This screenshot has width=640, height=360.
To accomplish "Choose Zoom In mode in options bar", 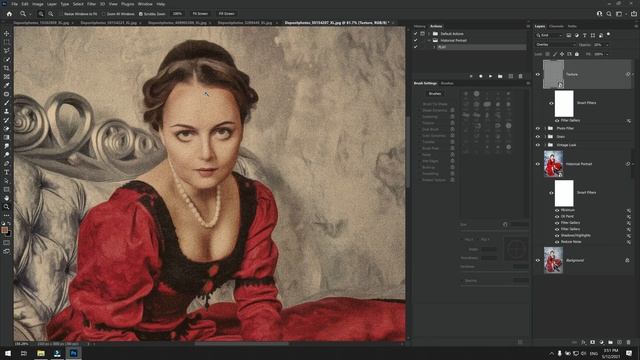I will 41,13.
